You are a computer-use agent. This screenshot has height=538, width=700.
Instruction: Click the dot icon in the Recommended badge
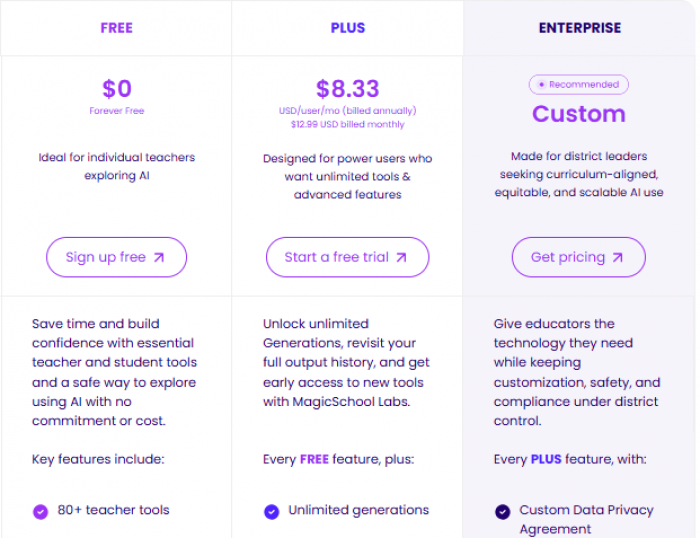(541, 85)
